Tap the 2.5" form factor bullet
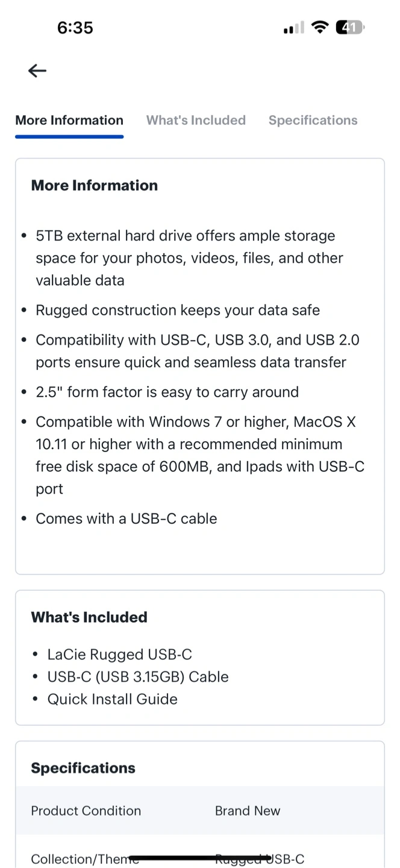Image resolution: width=400 pixels, height=868 pixels. click(x=167, y=392)
